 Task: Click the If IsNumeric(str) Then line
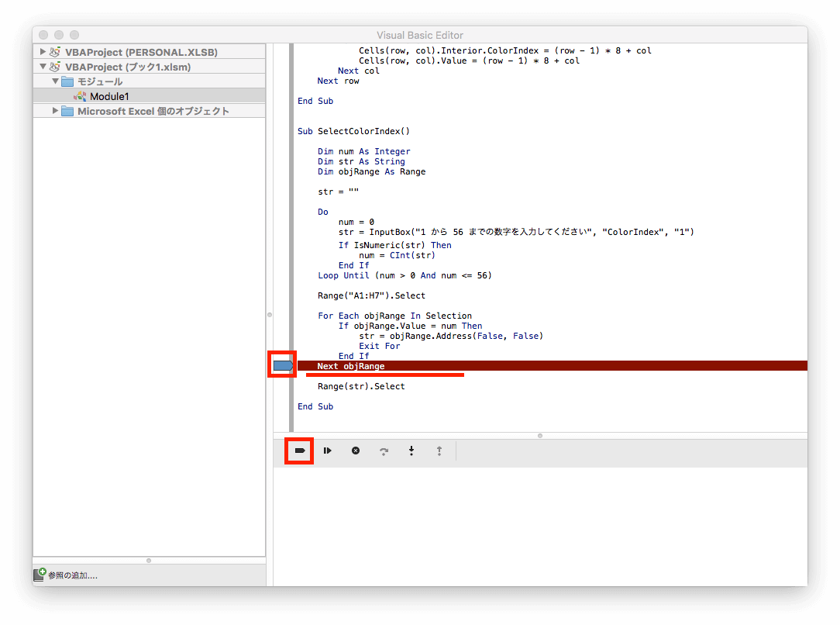click(x=395, y=246)
